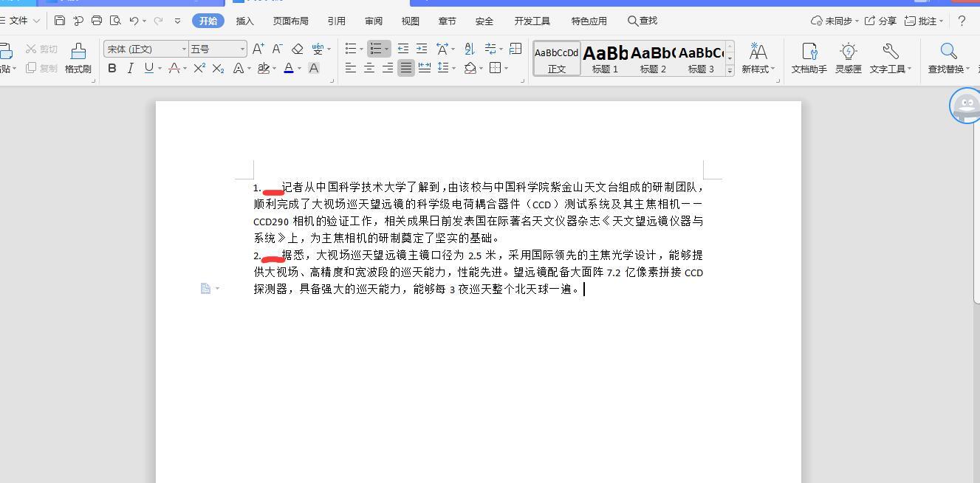Toggle justified paragraph alignment
Image resolution: width=980 pixels, height=483 pixels.
[x=405, y=68]
